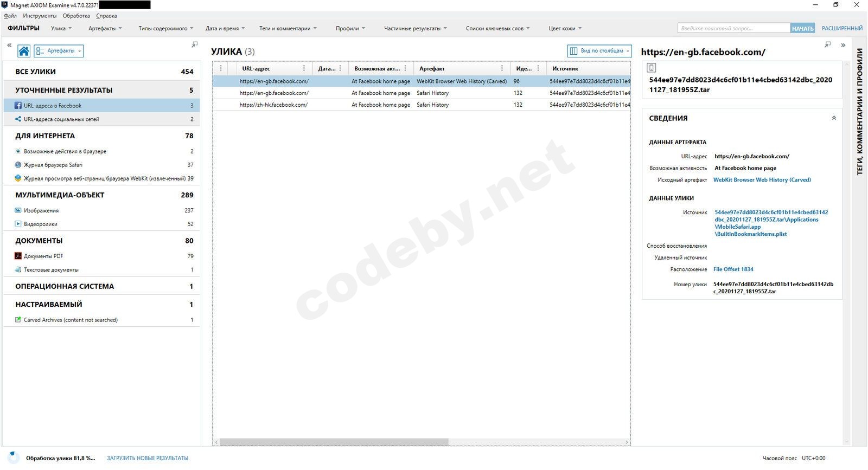
Task: Click the home icon in the left panel
Action: click(x=24, y=51)
